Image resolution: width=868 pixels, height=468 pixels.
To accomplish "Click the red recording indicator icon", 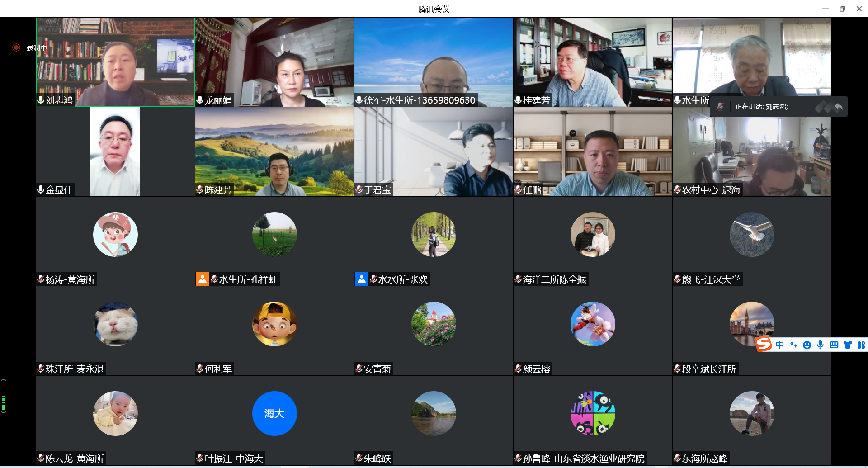I will click(x=16, y=47).
